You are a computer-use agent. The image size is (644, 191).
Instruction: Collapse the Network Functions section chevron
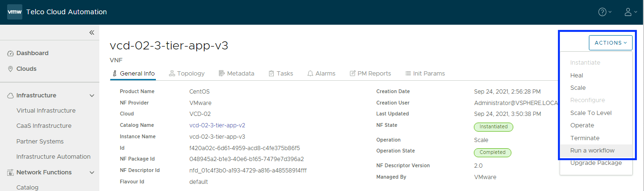click(92, 172)
